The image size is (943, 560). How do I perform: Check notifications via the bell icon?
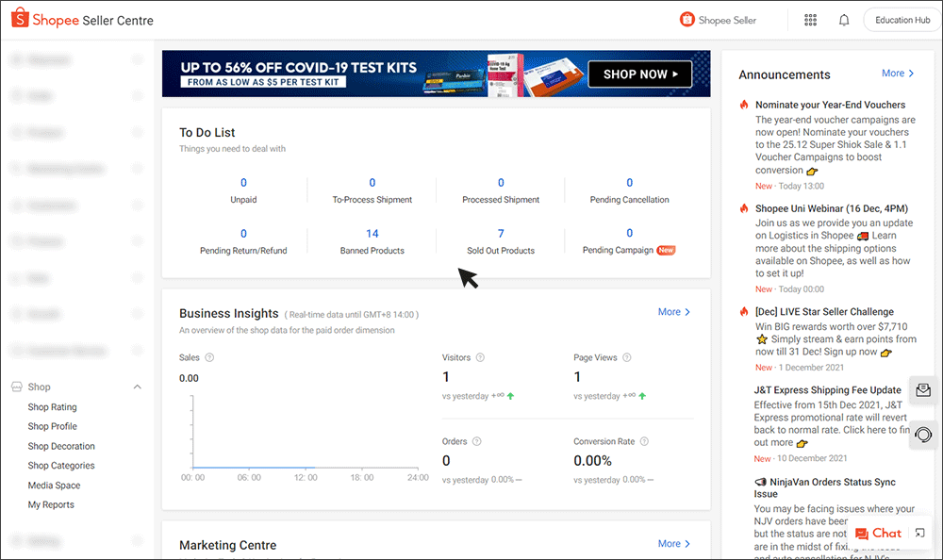click(844, 19)
